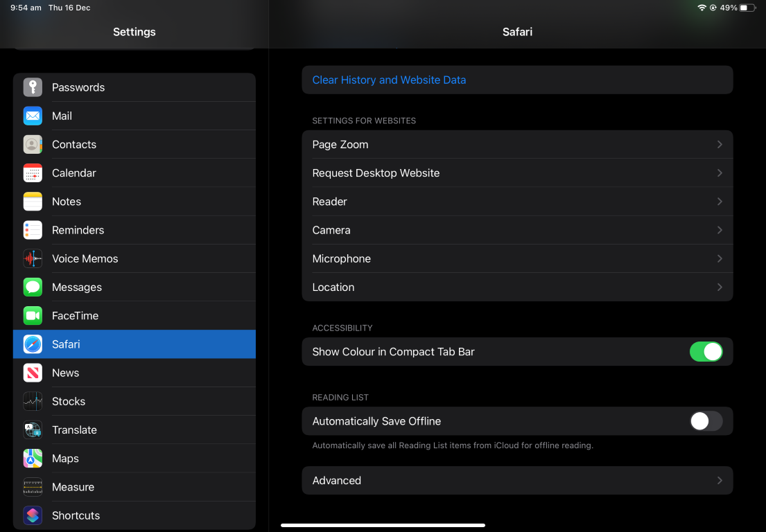The width and height of the screenshot is (766, 532).
Task: Select Maps label in sidebar
Action: [65, 459]
